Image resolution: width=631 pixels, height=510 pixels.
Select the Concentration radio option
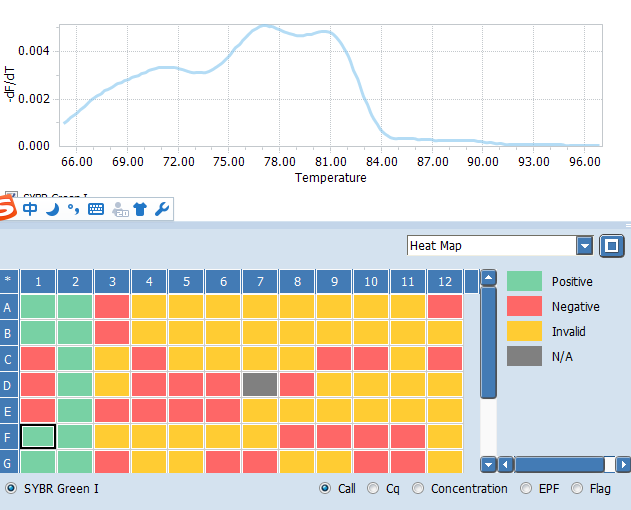(x=419, y=489)
